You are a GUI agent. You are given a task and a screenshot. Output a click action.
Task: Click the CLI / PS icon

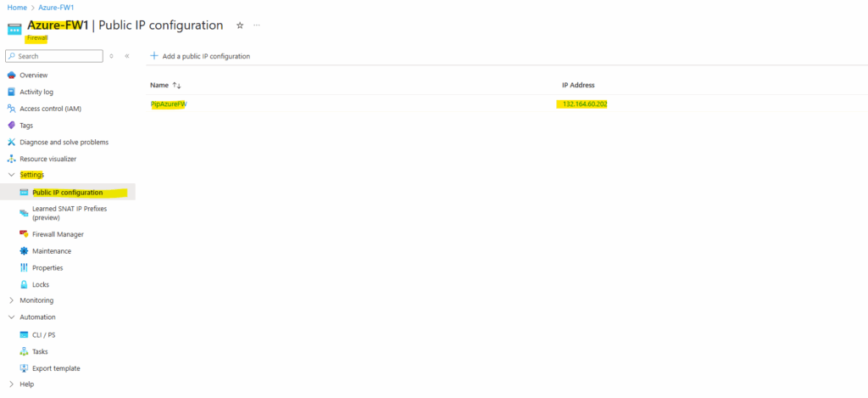tap(24, 335)
